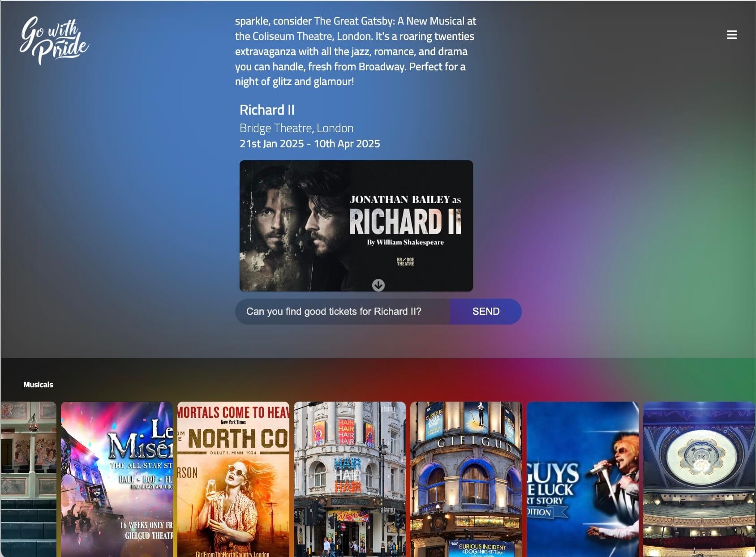Click Jonathan Bailey's name on the poster
The height and width of the screenshot is (557, 756).
pos(399,200)
